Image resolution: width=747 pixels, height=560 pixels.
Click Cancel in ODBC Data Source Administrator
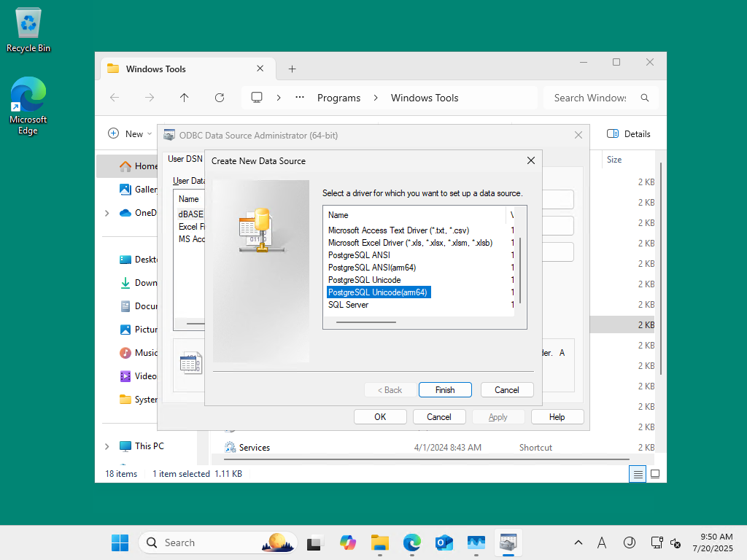pos(438,416)
